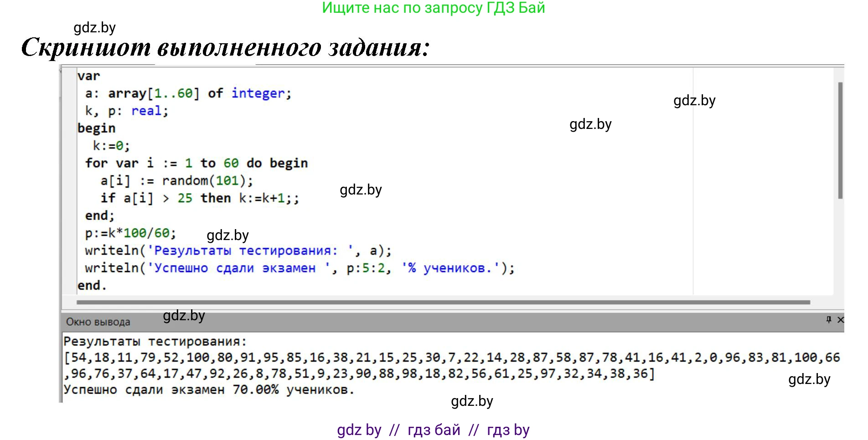Pin the Окно вывода output panel
Image resolution: width=868 pixels, height=440 pixels.
pyautogui.click(x=828, y=320)
